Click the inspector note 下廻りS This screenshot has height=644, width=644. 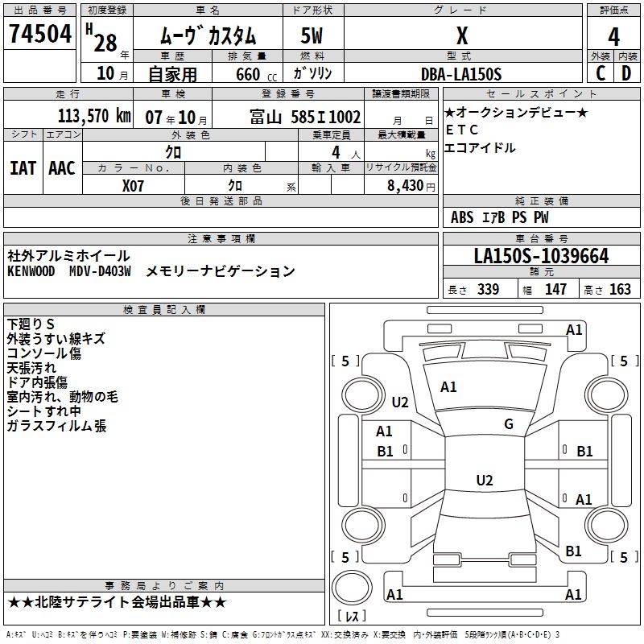[x=31, y=324]
